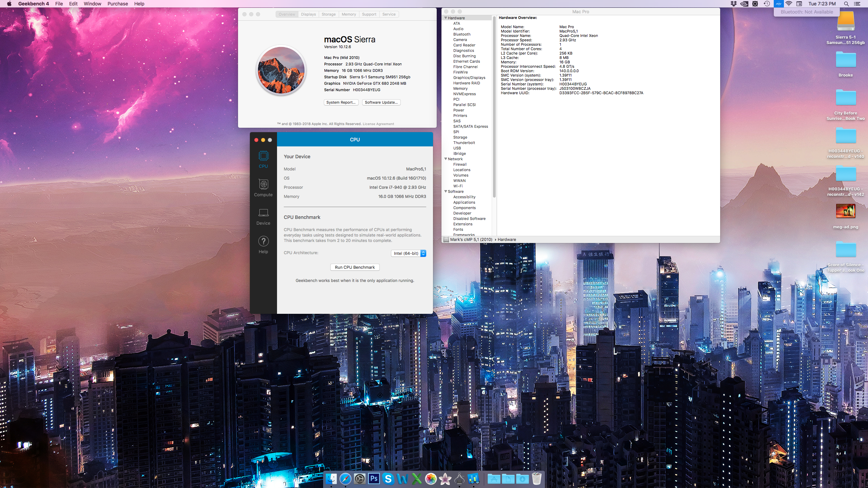This screenshot has width=868, height=488.
Task: Switch to Service tab in About This Mac
Action: point(389,14)
